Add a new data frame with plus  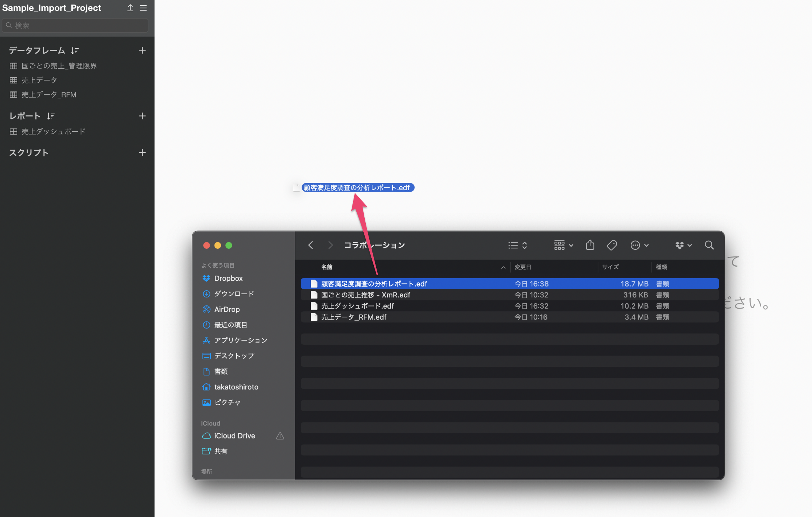coord(142,50)
